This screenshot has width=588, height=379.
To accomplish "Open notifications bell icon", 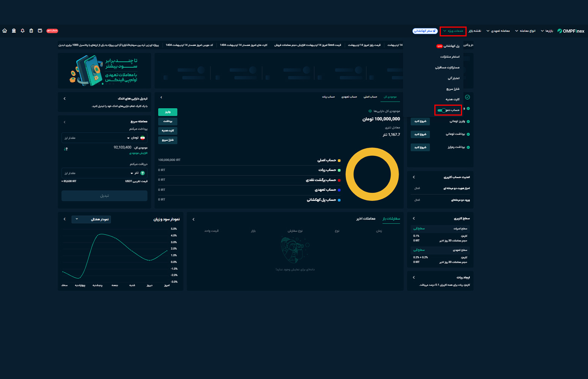I will [22, 31].
